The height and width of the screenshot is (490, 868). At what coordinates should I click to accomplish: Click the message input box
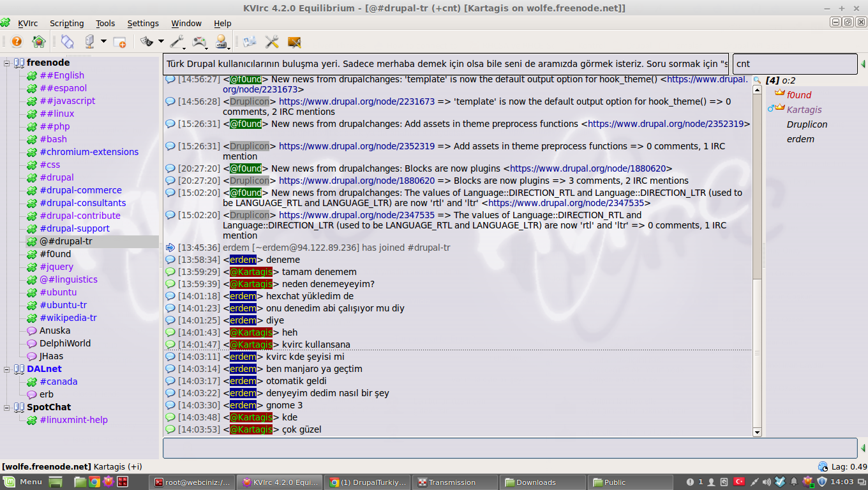(510, 448)
